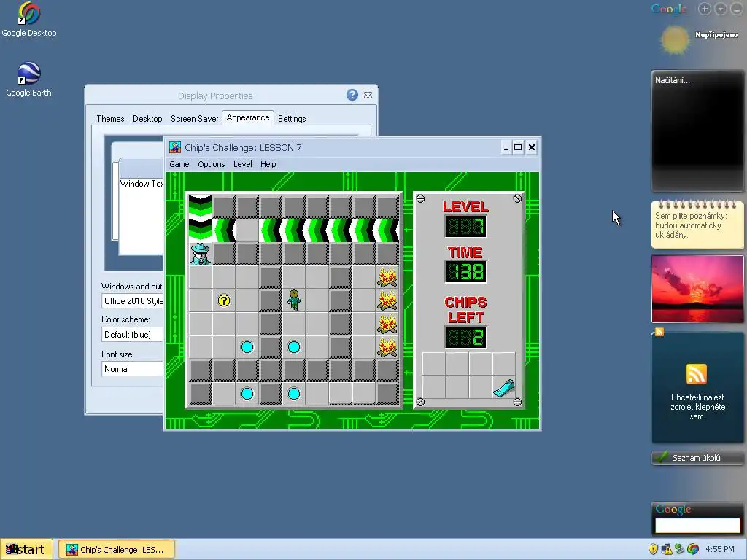Click the Seznam úkolů button
The height and width of the screenshot is (560, 747).
click(697, 458)
